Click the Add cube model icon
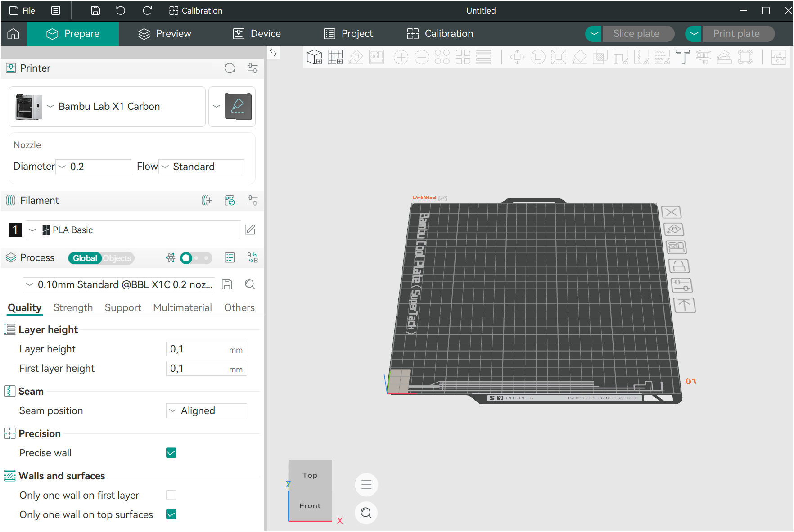 [314, 57]
